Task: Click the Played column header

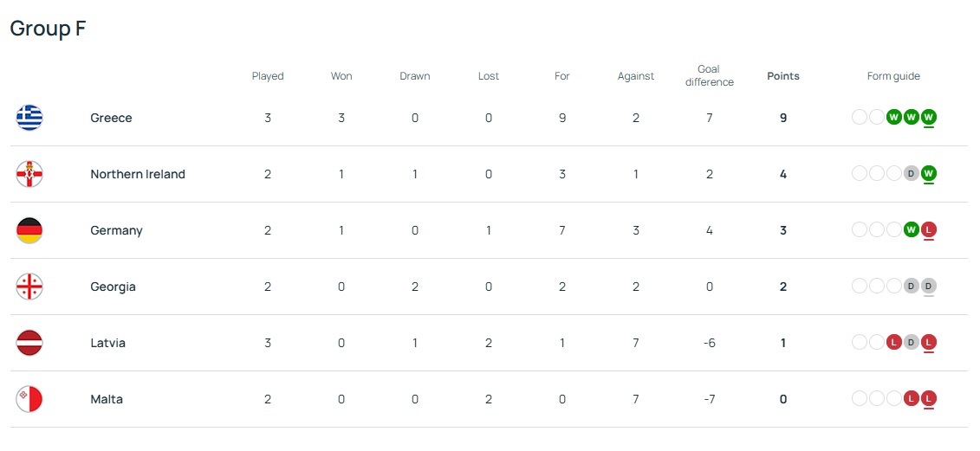Action: pos(268,76)
